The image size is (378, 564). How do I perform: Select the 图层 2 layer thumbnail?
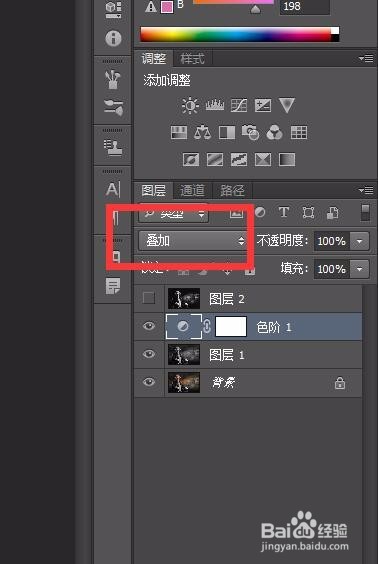184,299
